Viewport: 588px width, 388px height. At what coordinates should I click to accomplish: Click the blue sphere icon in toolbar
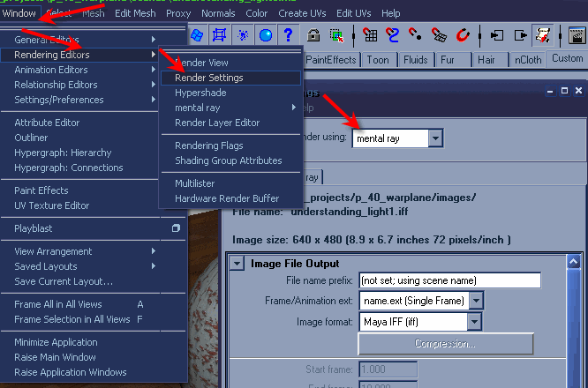click(x=265, y=35)
